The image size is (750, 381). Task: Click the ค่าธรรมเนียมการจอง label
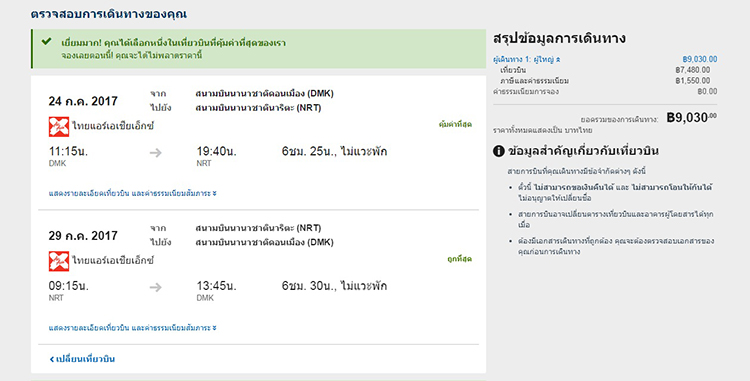[526, 91]
